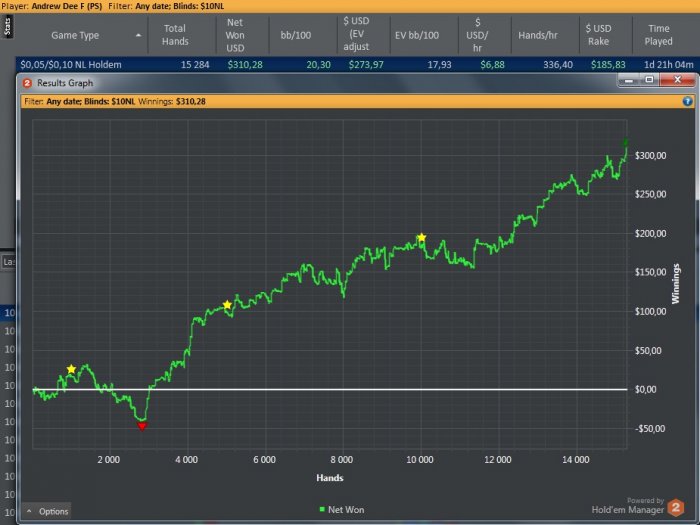The height and width of the screenshot is (525, 700).
Task: Click the Time Played column header
Action: pos(659,35)
